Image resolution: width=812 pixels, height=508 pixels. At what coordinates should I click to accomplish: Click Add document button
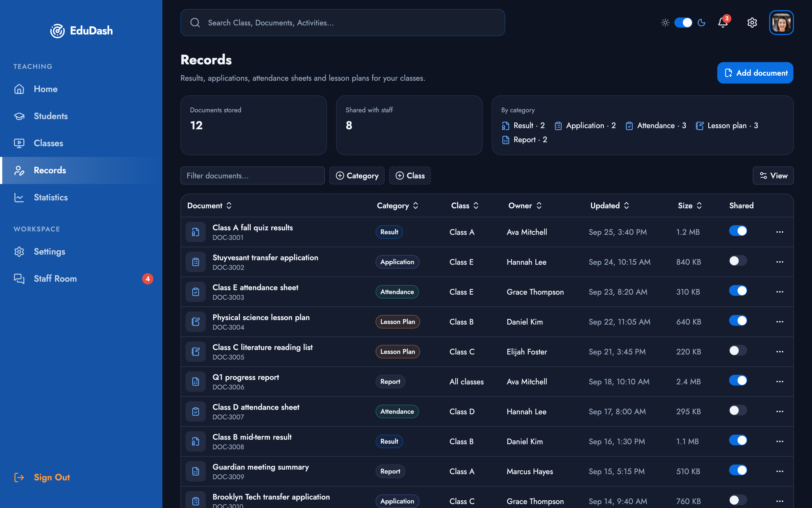click(755, 73)
